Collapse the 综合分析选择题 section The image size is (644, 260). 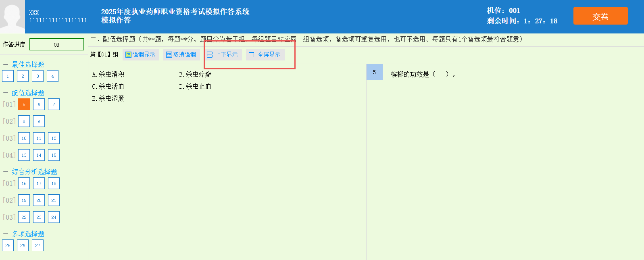pyautogui.click(x=6, y=172)
